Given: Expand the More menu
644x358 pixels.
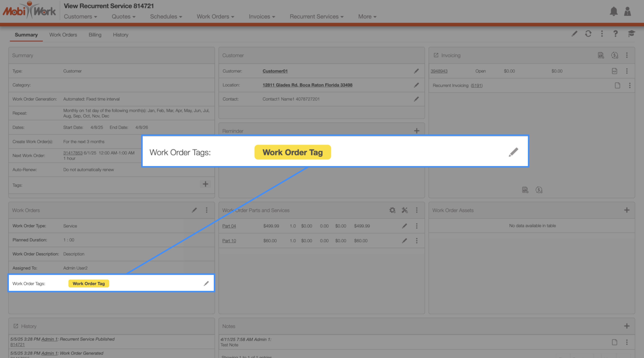Looking at the screenshot, I should point(367,17).
